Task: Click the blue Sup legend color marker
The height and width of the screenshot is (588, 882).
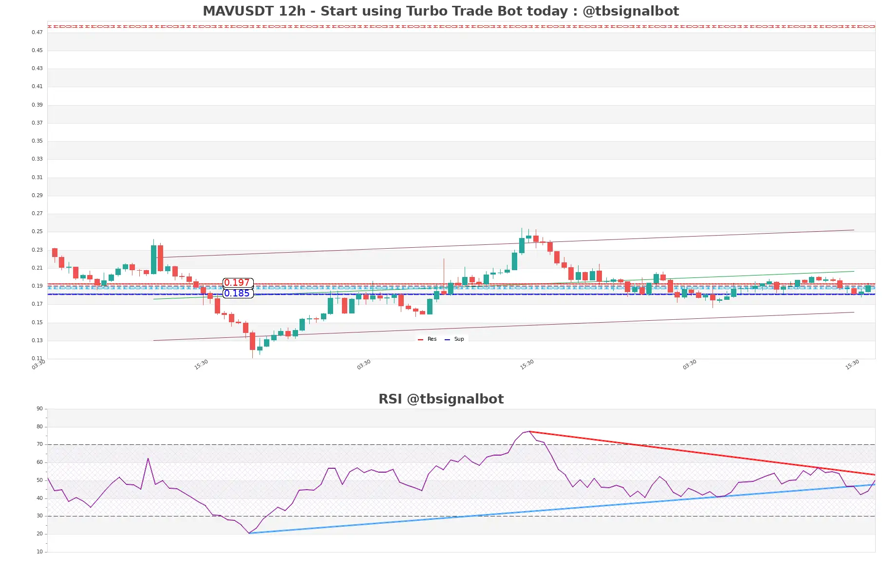Action: (447, 339)
